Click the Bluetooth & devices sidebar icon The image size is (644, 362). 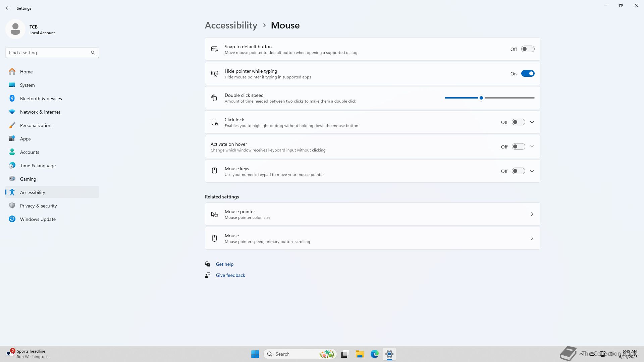[12, 99]
